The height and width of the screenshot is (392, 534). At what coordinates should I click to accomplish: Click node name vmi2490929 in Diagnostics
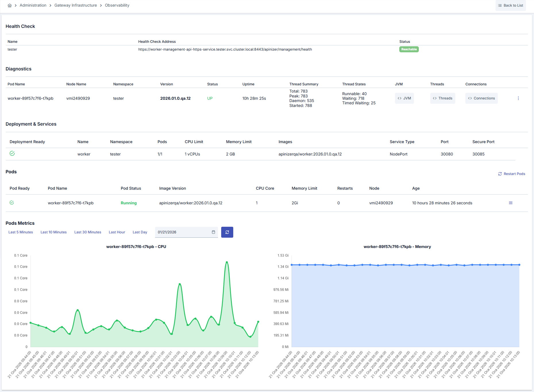click(78, 98)
